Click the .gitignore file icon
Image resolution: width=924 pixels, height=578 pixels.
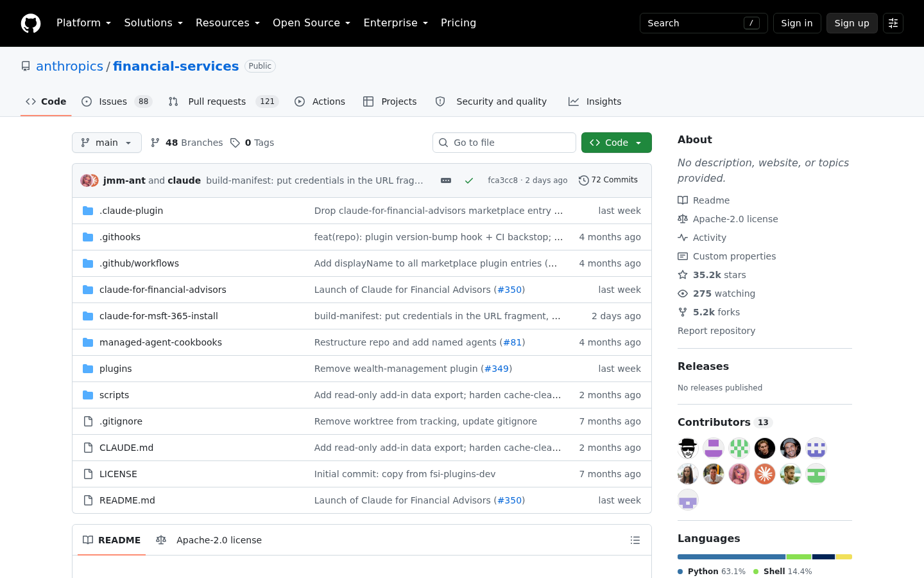(88, 421)
